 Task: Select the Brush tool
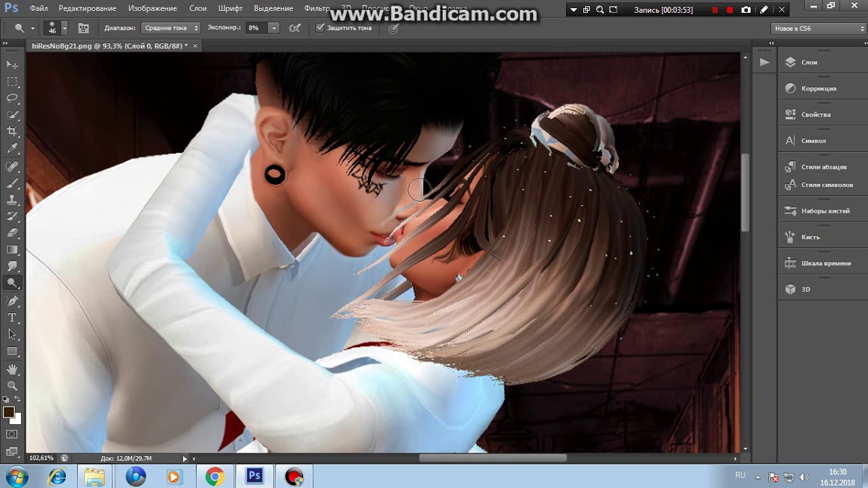[x=12, y=184]
